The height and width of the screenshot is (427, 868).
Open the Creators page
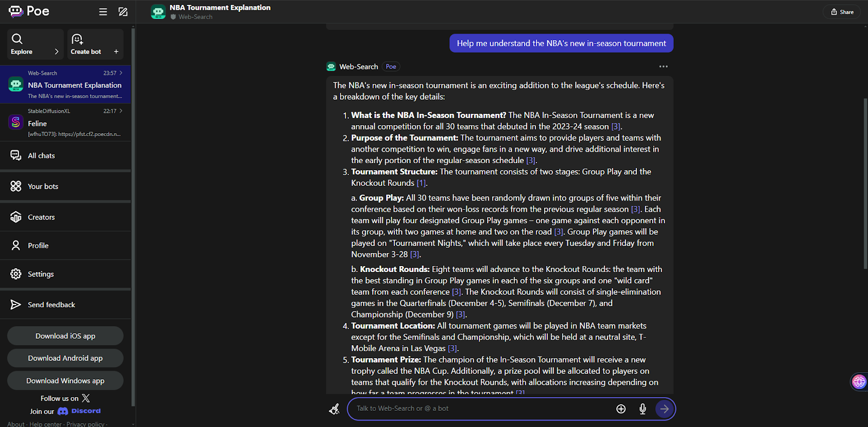(66, 217)
